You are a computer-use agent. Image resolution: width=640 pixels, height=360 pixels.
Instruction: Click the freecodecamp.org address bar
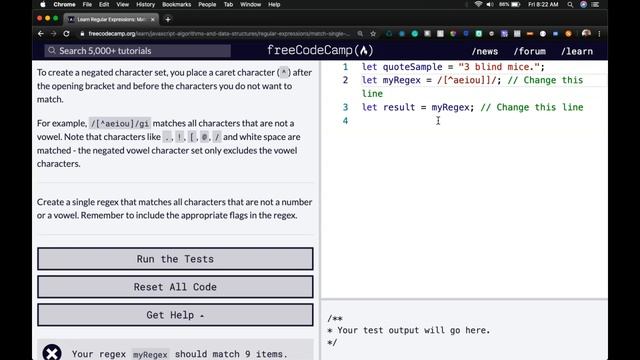click(x=218, y=34)
